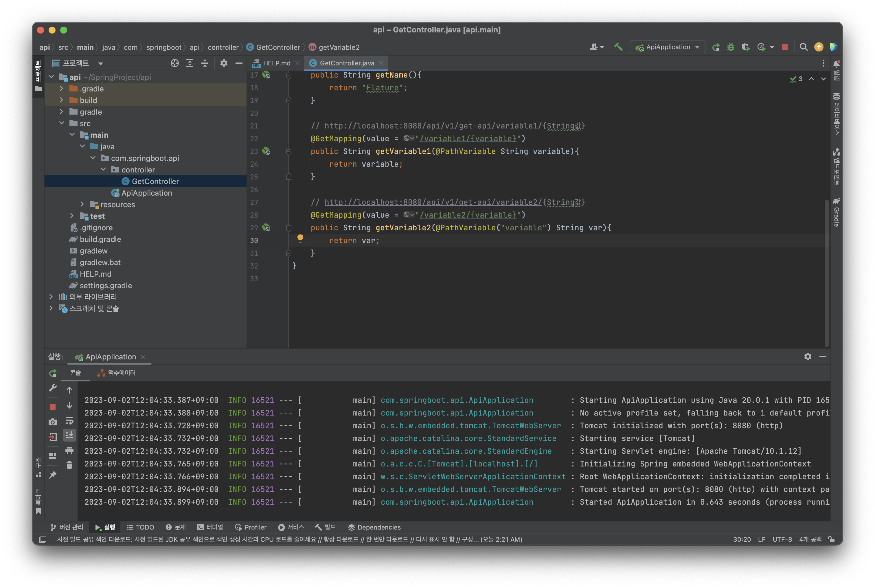The height and width of the screenshot is (588, 875).
Task: Select opened file locate target icon
Action: (x=175, y=63)
